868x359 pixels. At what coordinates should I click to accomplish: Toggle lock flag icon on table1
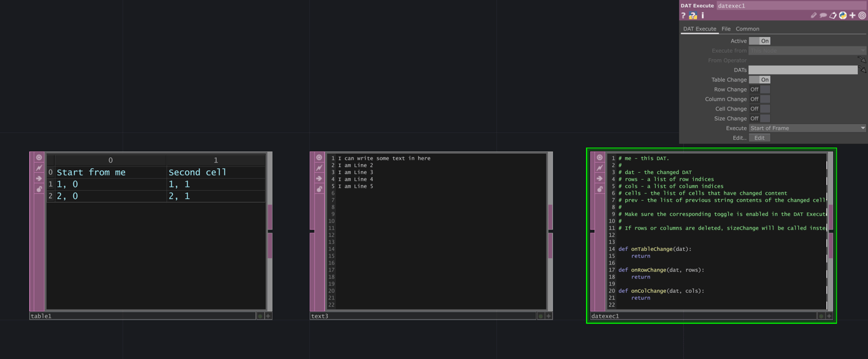(x=39, y=189)
